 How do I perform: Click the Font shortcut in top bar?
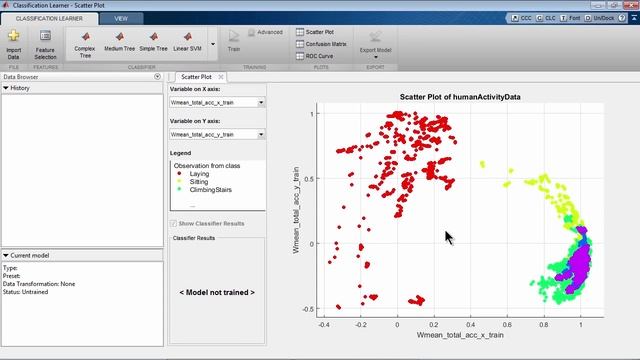[570, 18]
